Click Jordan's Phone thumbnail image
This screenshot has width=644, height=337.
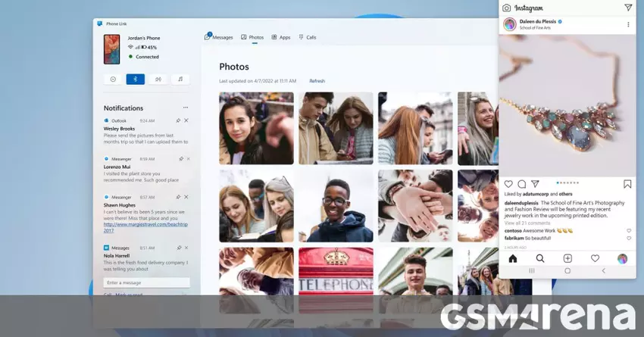coord(111,49)
